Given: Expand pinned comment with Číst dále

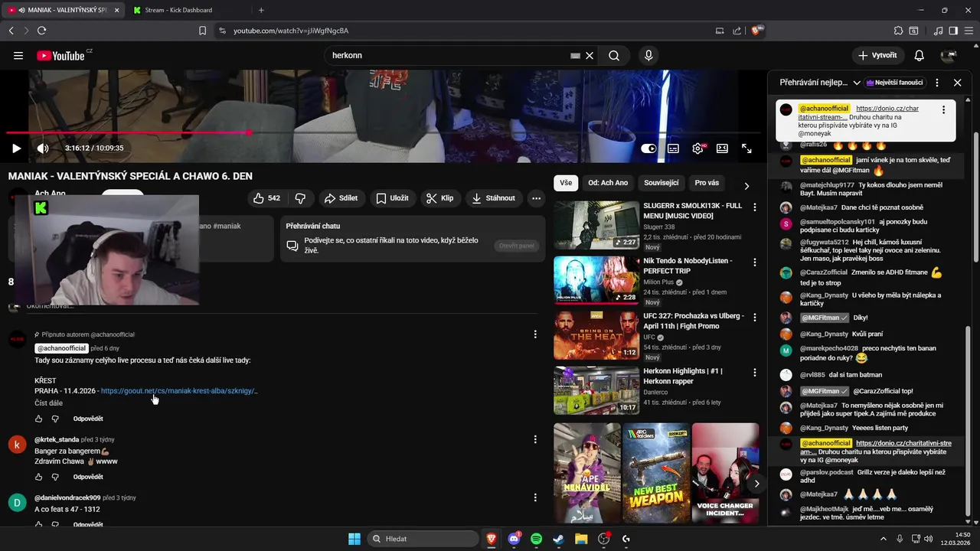Looking at the screenshot, I should click(x=48, y=403).
